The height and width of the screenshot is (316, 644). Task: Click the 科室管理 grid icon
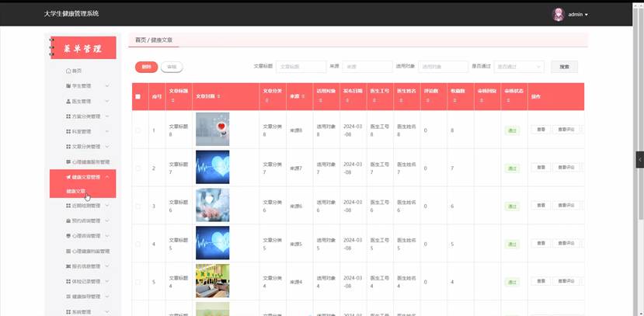[68, 132]
